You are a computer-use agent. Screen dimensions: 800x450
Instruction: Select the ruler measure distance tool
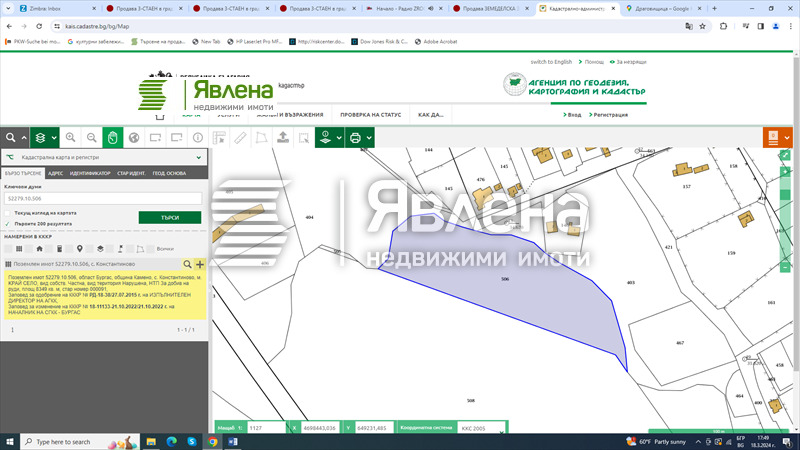(x=241, y=137)
